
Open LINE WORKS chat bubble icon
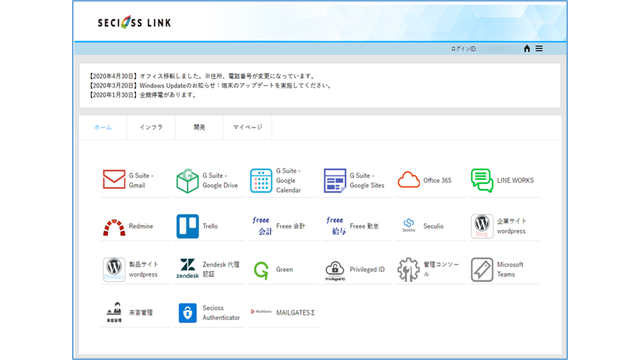click(x=482, y=180)
